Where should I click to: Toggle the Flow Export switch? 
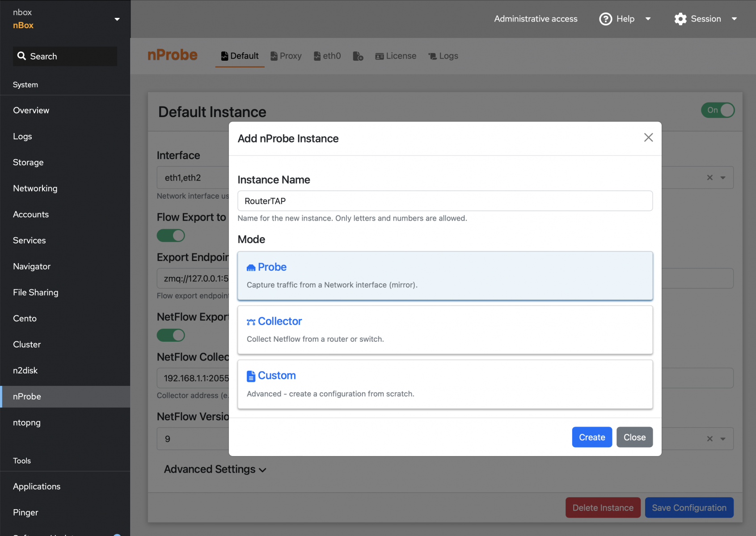[x=171, y=235]
